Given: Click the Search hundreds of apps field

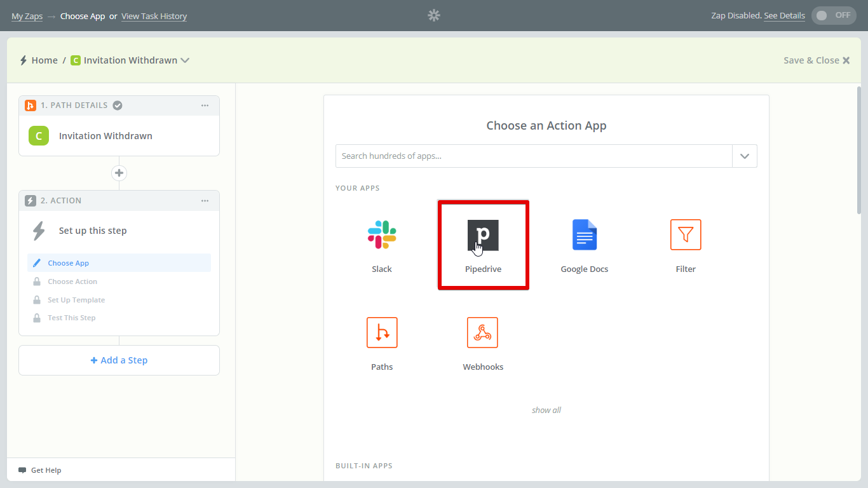Looking at the screenshot, I should pos(534,156).
